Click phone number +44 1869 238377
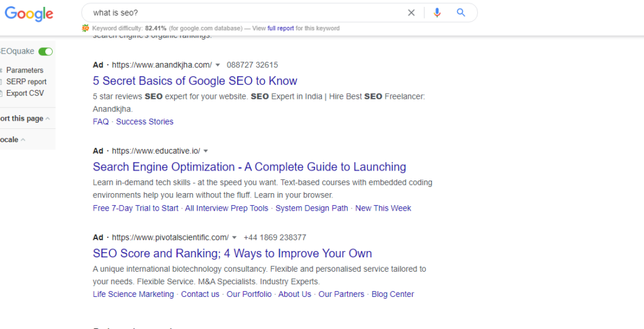Screen dimensions: 644x329 275,237
